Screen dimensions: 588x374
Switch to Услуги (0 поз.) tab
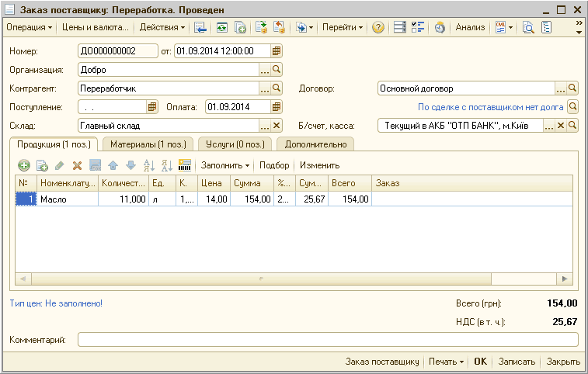pyautogui.click(x=235, y=144)
